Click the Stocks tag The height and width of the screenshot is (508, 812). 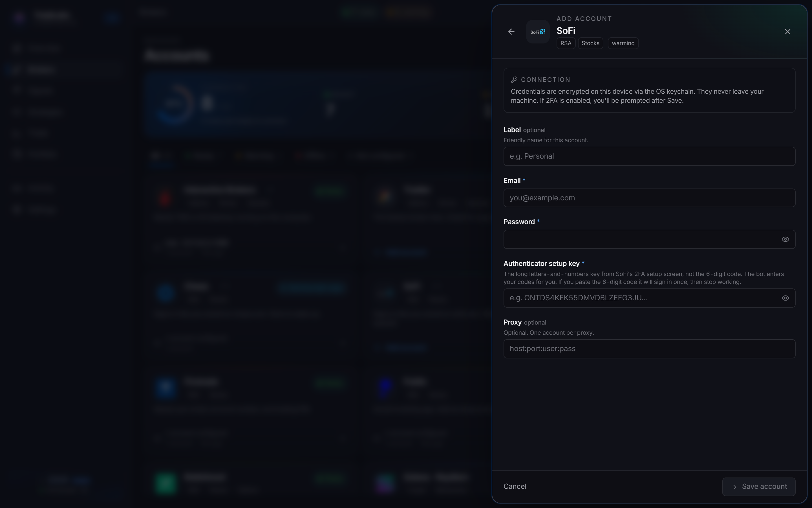pos(590,43)
